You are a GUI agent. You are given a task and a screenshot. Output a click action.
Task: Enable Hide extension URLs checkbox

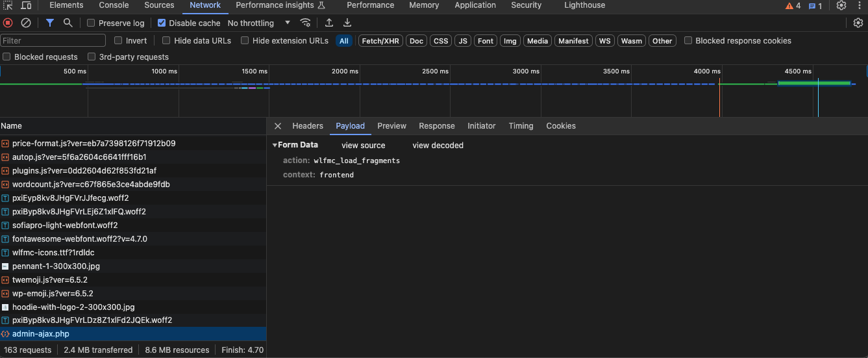coord(245,40)
